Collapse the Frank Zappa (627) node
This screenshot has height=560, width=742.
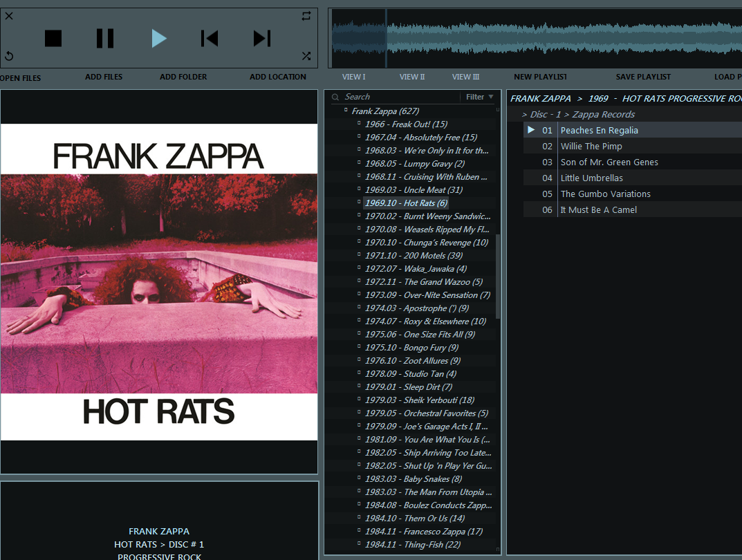346,110
